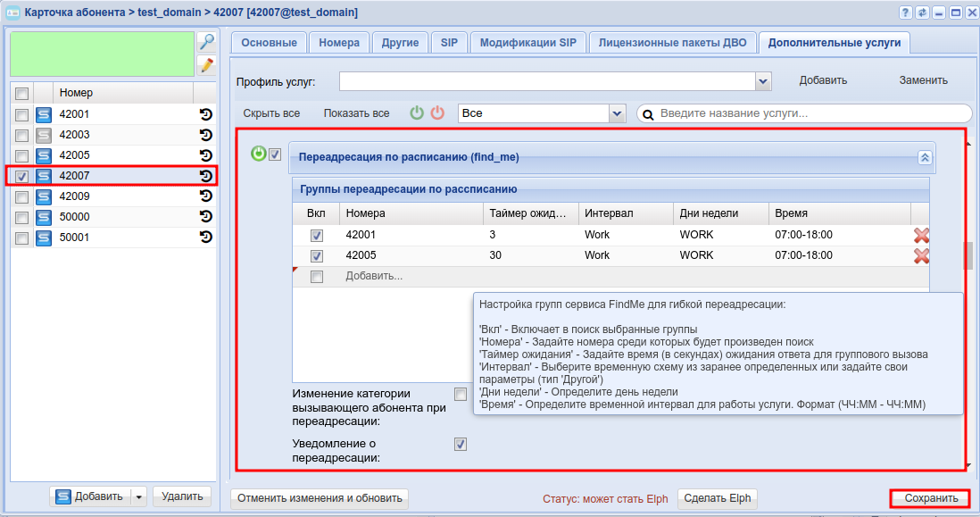Click the Сохранить button

point(931,498)
